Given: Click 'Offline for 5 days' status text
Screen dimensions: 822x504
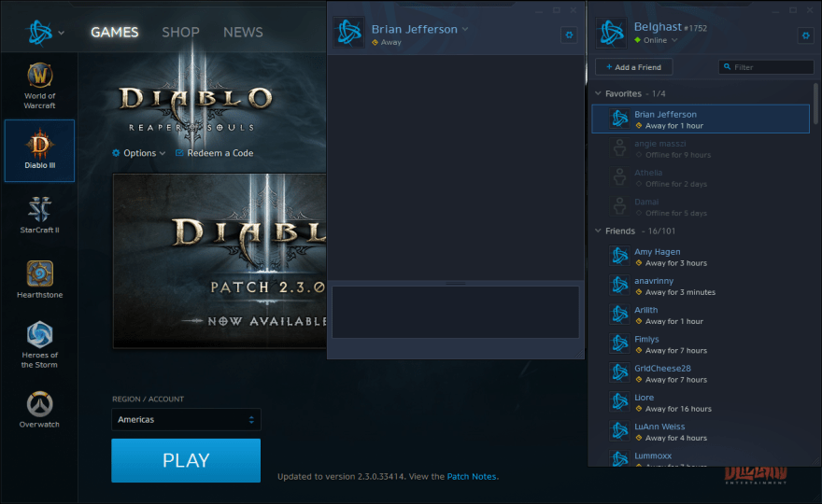Looking at the screenshot, I should 676,213.
